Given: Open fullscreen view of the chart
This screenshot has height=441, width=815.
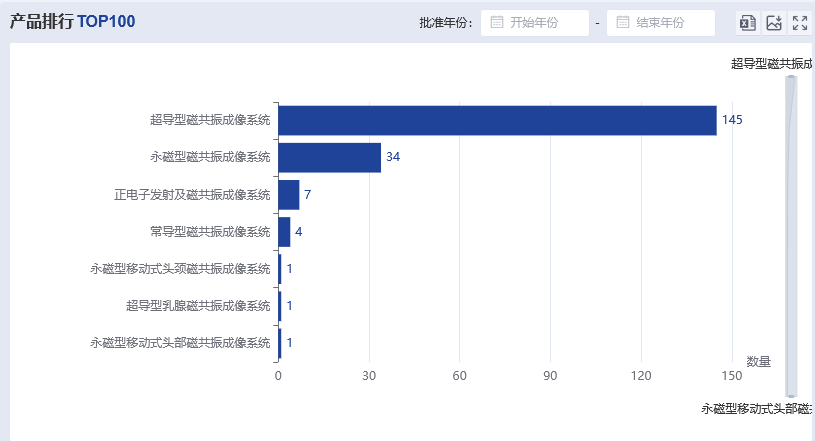Looking at the screenshot, I should click(x=800, y=23).
